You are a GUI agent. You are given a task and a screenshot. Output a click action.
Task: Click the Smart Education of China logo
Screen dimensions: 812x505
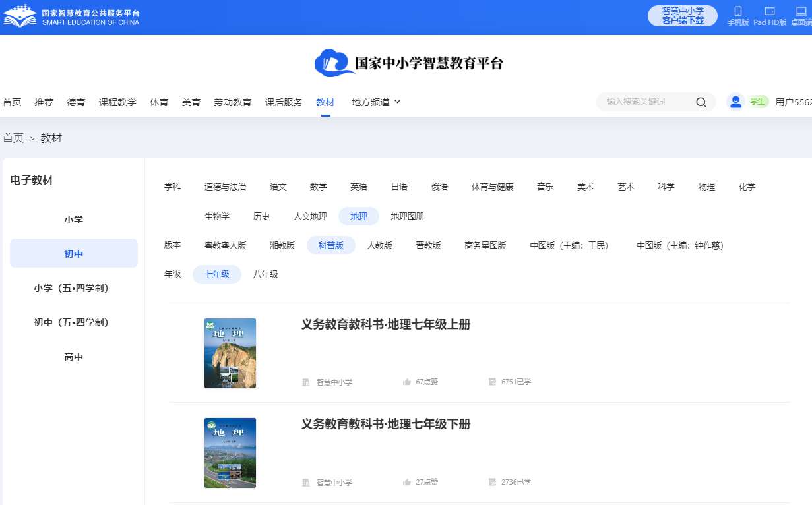(x=71, y=16)
